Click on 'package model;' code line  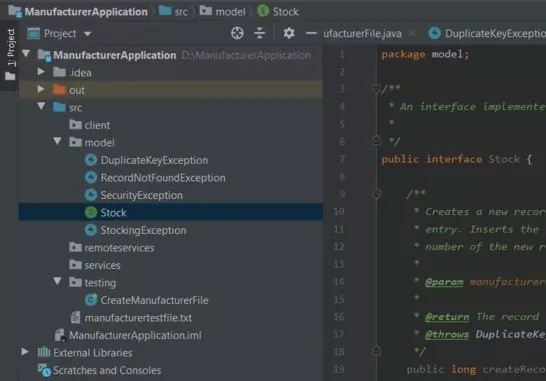[425, 54]
